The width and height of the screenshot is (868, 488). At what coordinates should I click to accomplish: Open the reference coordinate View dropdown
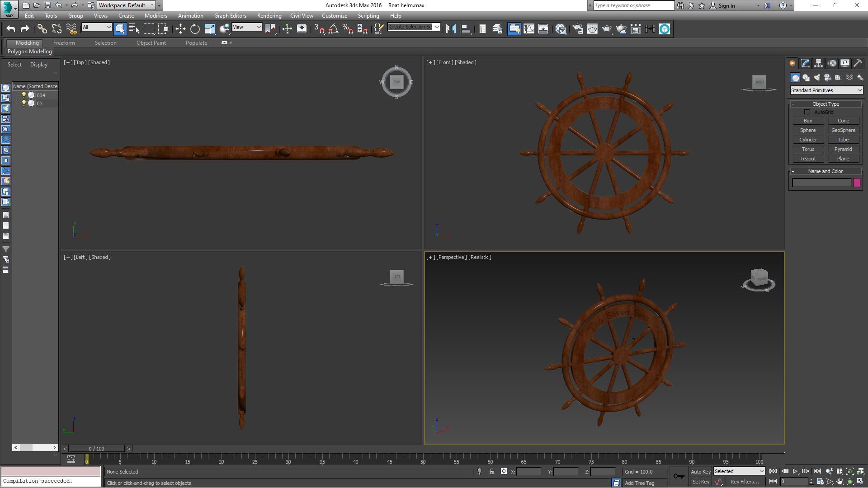(247, 27)
